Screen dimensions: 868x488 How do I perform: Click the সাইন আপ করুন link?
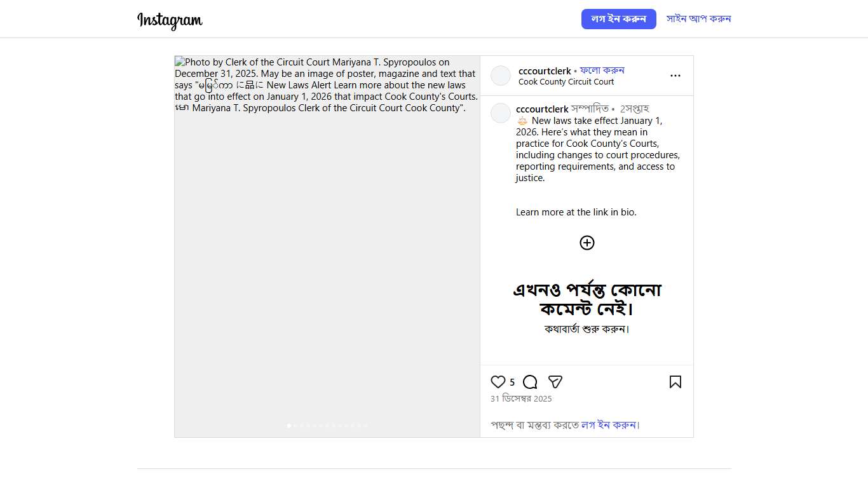pos(698,19)
